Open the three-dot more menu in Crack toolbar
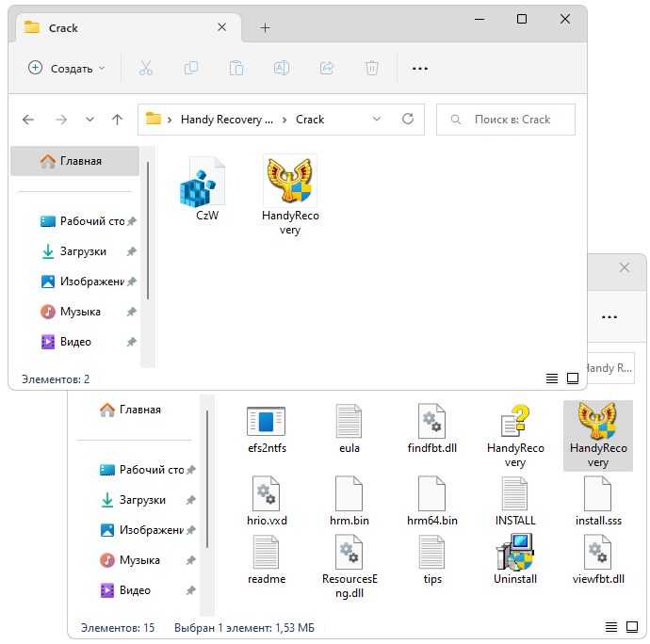 pos(420,69)
